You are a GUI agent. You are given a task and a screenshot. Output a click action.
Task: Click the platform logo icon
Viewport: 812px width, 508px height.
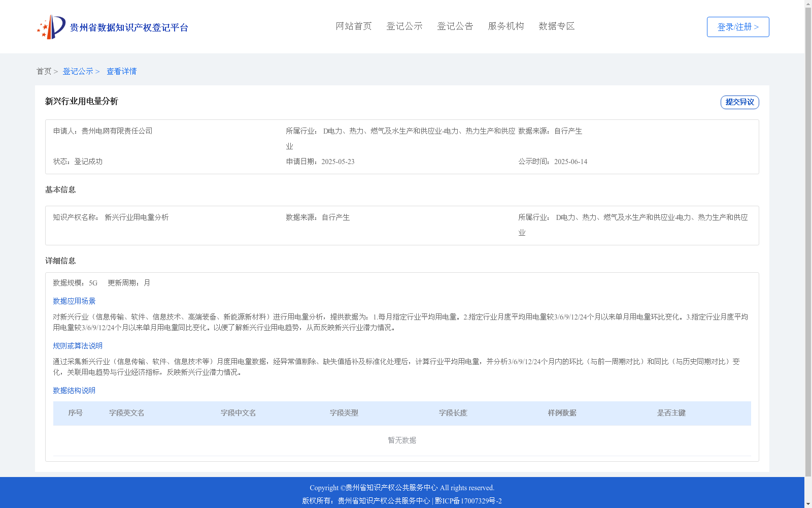click(51, 27)
